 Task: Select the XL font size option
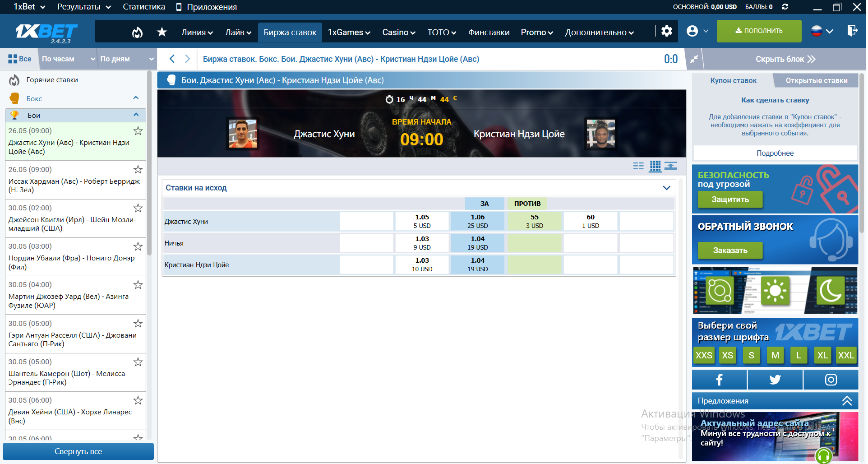pyautogui.click(x=822, y=355)
